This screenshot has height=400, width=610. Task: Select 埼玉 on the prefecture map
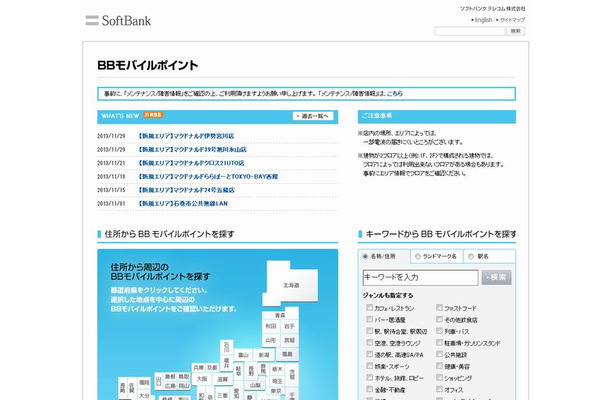click(x=277, y=381)
